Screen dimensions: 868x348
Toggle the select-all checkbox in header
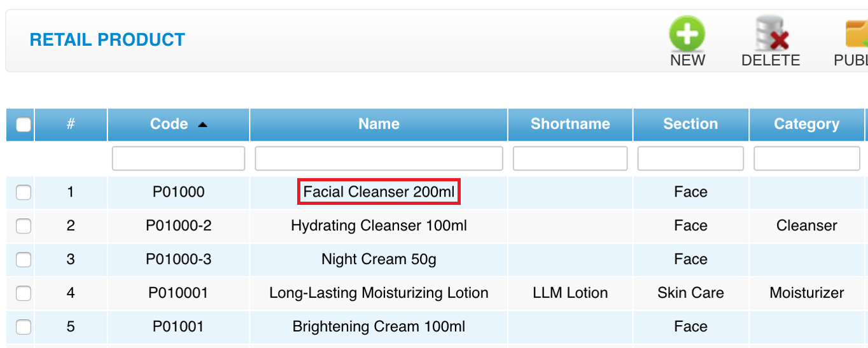coord(24,124)
